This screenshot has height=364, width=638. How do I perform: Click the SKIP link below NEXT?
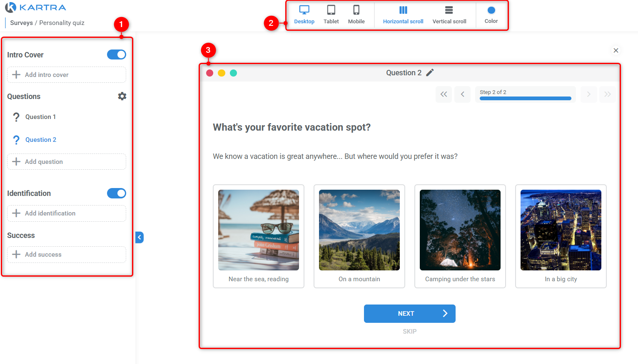409,331
